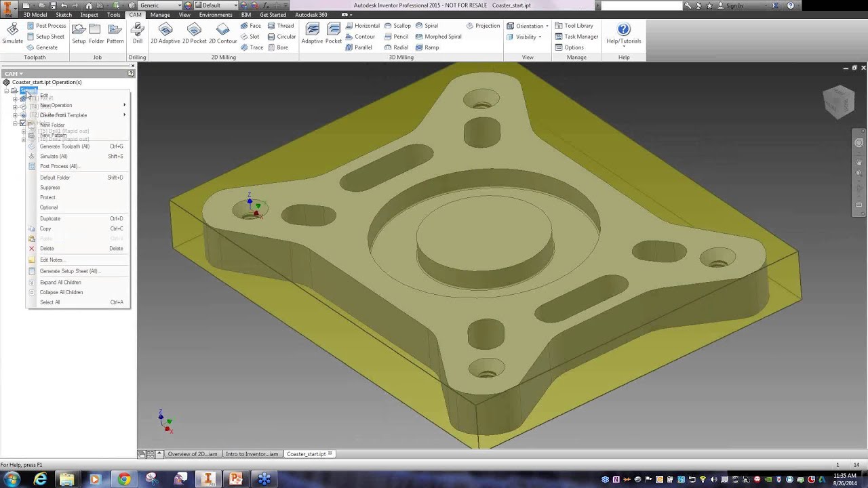Open the CAM browser panel dropdown
This screenshot has height=488, width=868.
(14, 73)
